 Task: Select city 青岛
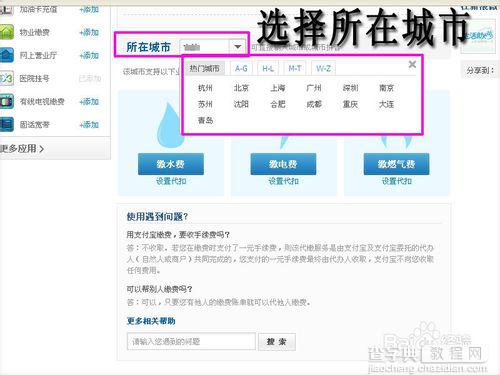(x=205, y=120)
